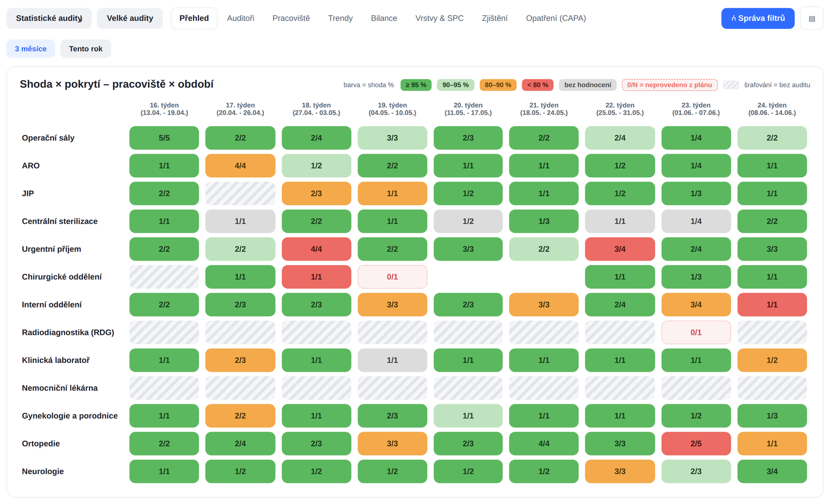Screen dimensions: 830x504
Task: Go to the Opatření (CAPA) tab
Action: 556,18
